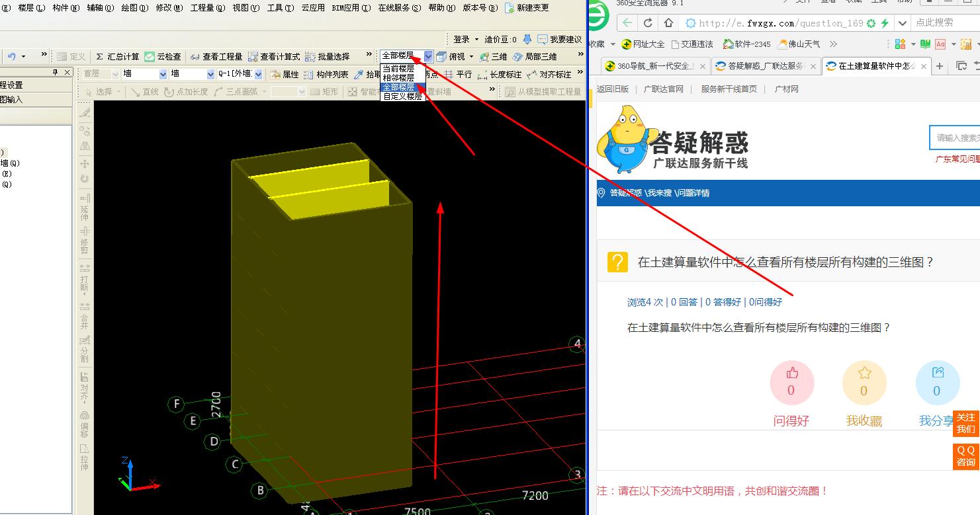This screenshot has height=515, width=980.
Task: Expand the 俯视 view direction arrow
Action: (472, 57)
